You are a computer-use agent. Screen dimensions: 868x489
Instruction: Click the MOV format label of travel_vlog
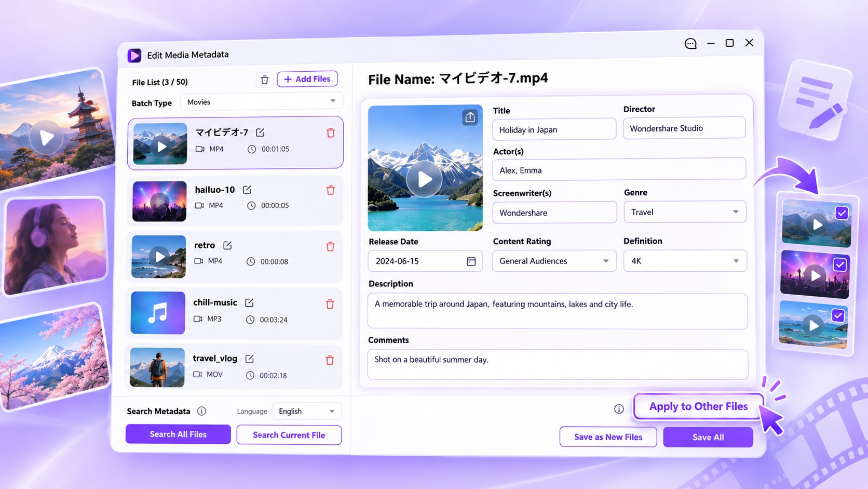214,374
